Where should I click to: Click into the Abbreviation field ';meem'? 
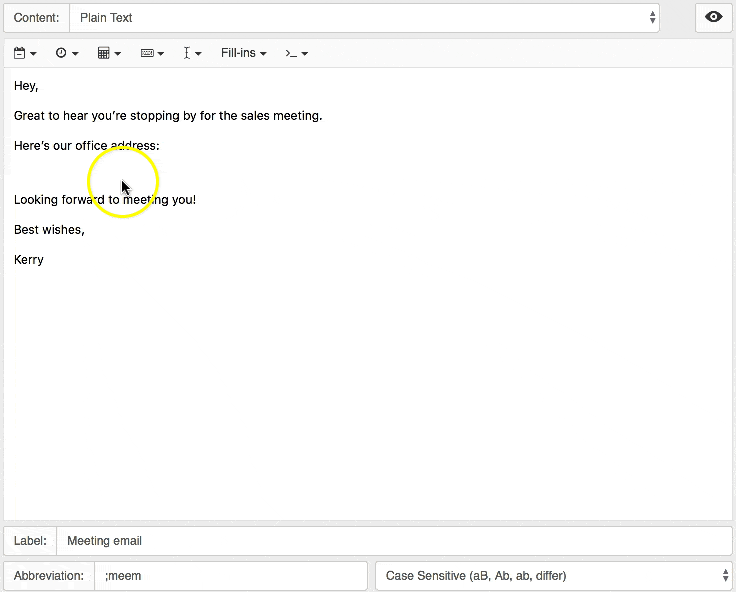[x=230, y=576]
